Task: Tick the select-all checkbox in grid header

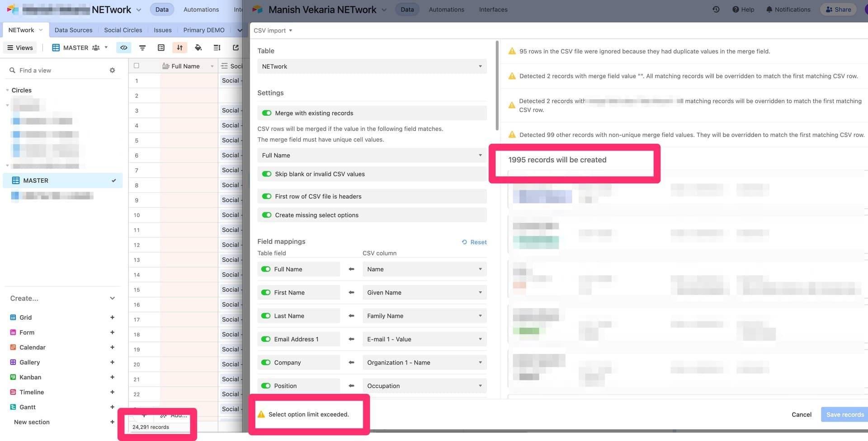Action: pyautogui.click(x=137, y=66)
